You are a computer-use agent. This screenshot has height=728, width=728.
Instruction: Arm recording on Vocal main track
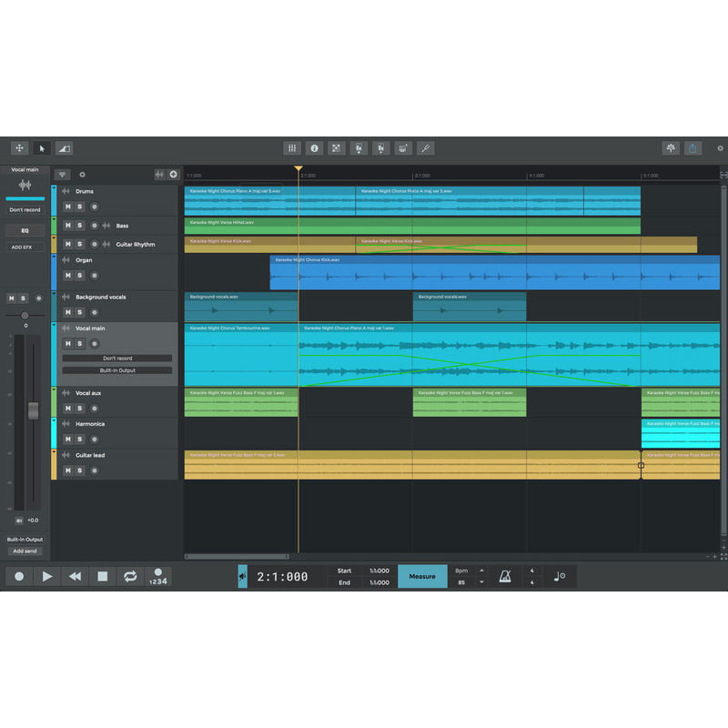(x=95, y=344)
